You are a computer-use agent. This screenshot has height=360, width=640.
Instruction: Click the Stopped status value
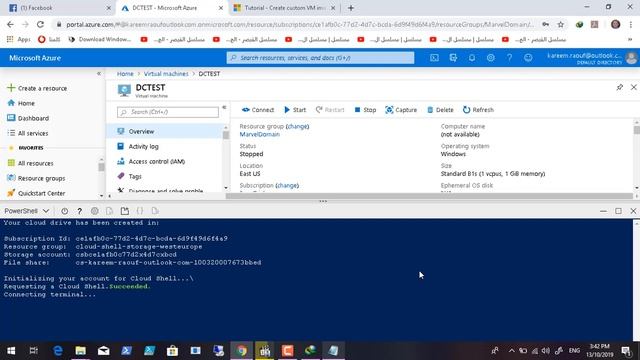(251, 154)
